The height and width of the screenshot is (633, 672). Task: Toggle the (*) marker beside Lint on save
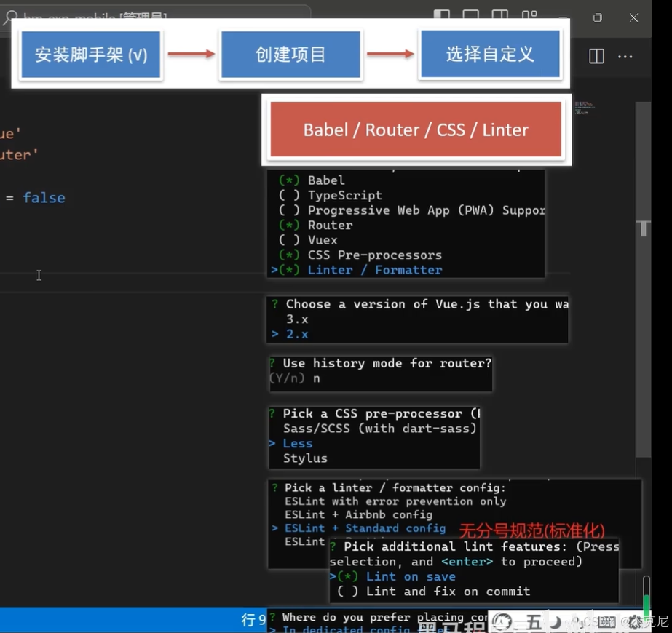pyautogui.click(x=347, y=577)
